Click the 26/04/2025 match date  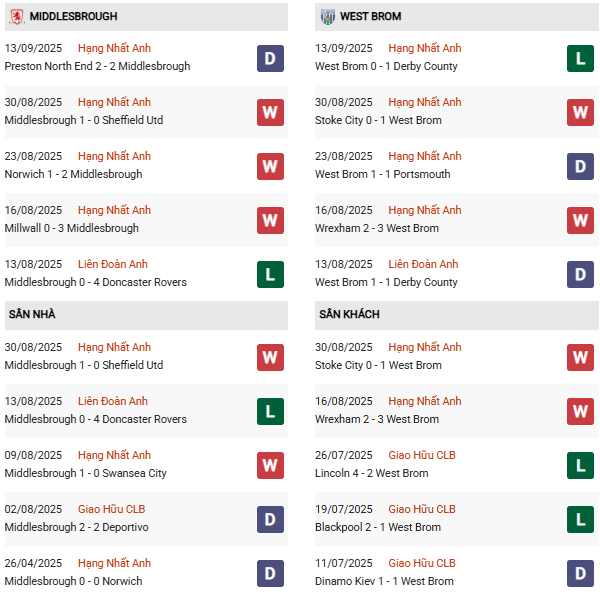click(x=33, y=563)
